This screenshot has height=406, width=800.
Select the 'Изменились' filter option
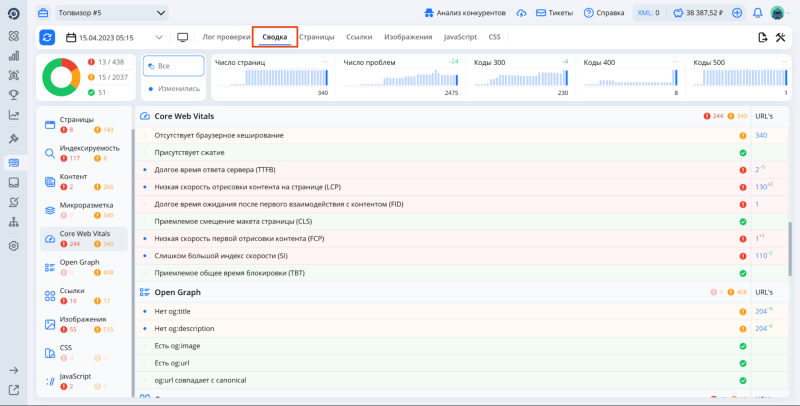point(173,88)
